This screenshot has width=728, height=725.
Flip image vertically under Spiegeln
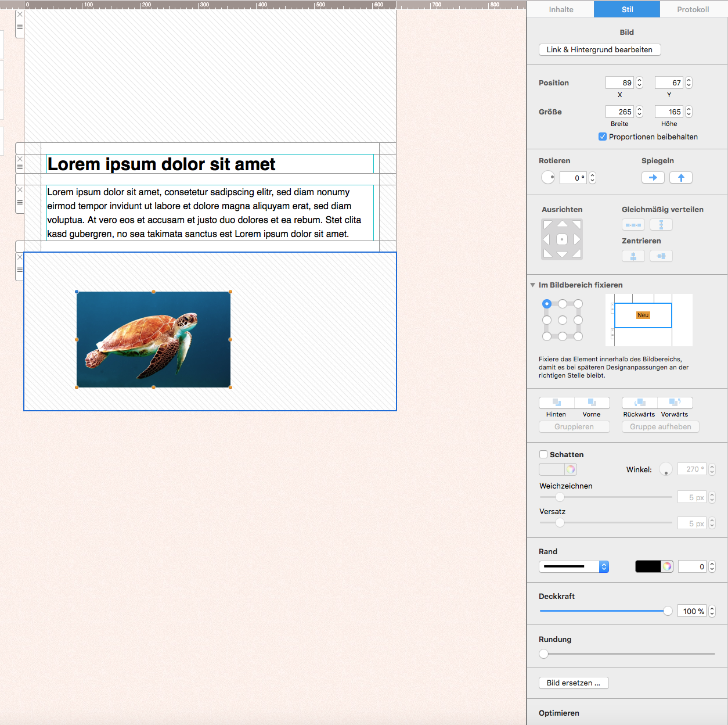(681, 178)
